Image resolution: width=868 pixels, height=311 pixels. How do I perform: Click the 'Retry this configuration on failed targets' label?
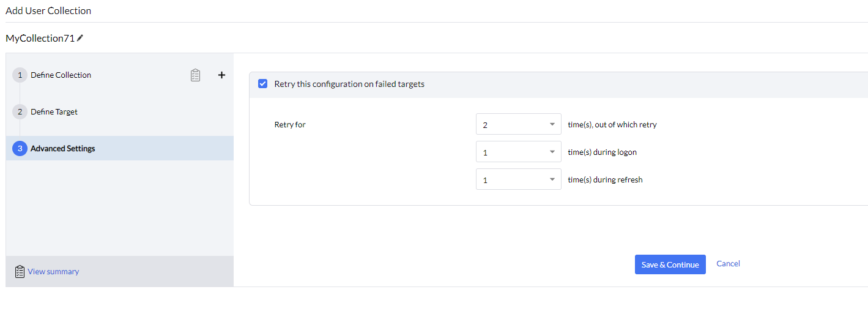[349, 84]
